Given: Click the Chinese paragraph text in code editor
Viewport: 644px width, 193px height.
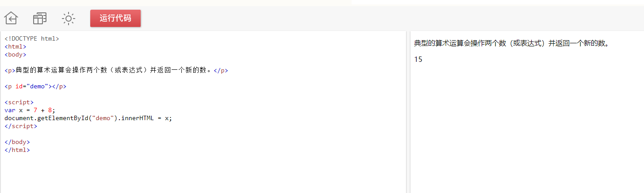Looking at the screenshot, I should [x=114, y=70].
